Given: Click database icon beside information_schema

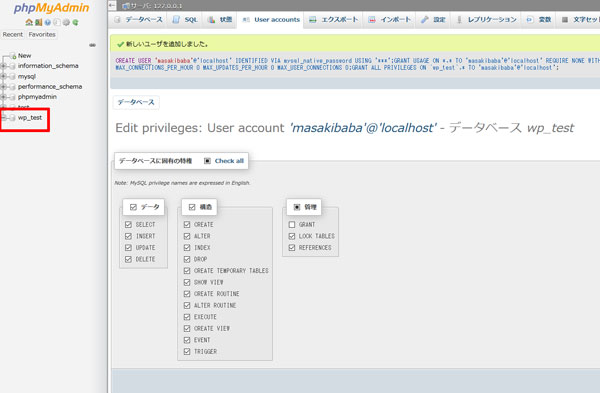Looking at the screenshot, I should point(13,66).
